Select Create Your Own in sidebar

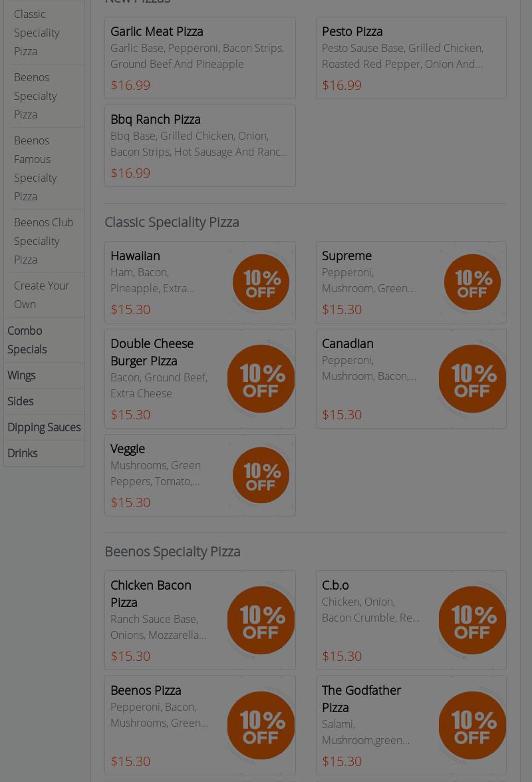[x=41, y=295]
